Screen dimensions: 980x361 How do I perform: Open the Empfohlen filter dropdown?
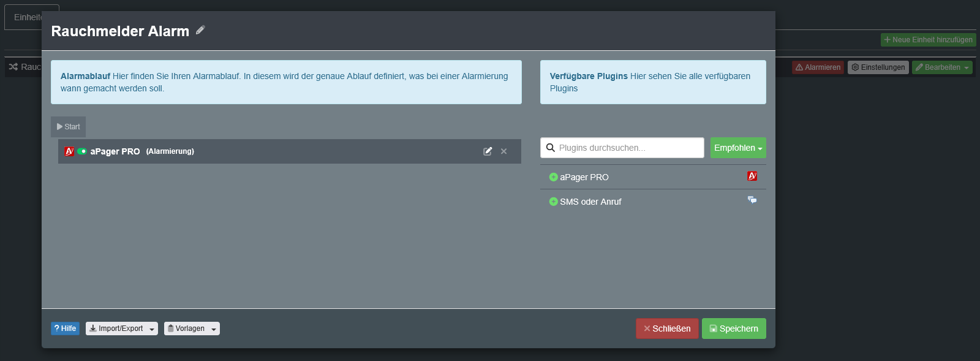(738, 148)
